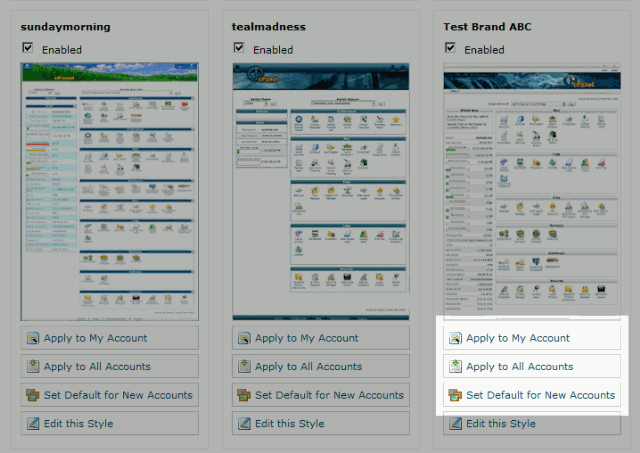Viewport: 640px width, 453px height.
Task: Uncheck Enabled for sundaymorning style
Action: pyautogui.click(x=28, y=48)
